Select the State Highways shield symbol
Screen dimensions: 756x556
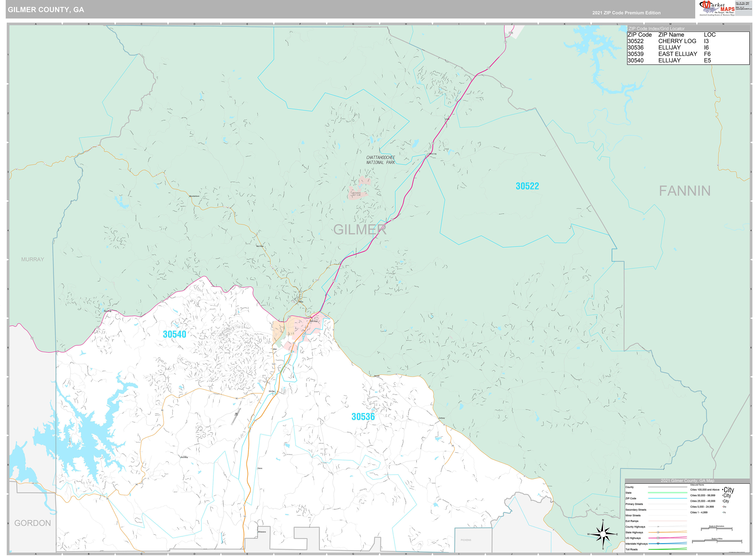(658, 532)
